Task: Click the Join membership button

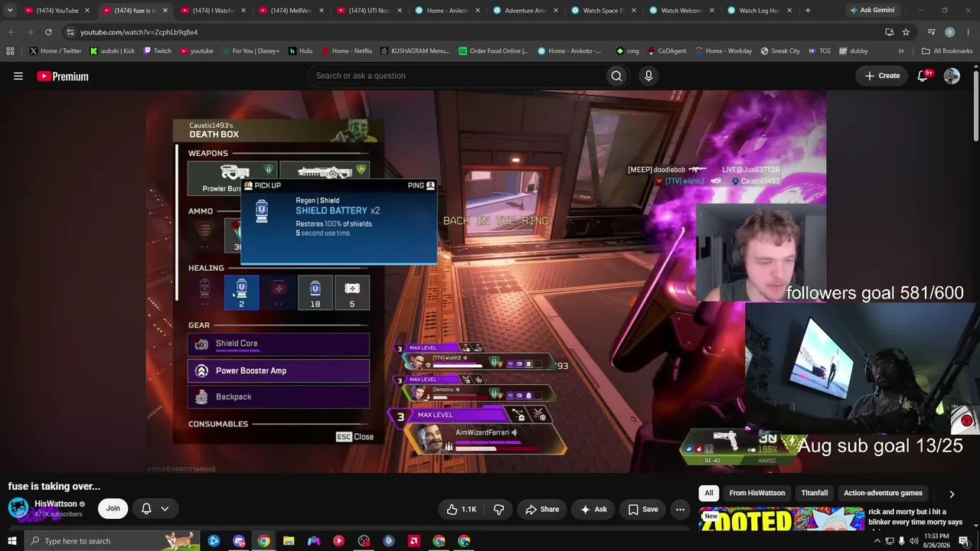Action: [x=113, y=508]
